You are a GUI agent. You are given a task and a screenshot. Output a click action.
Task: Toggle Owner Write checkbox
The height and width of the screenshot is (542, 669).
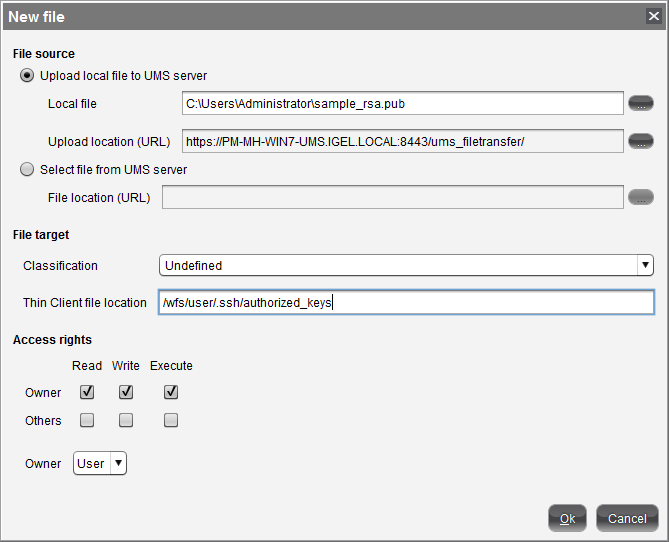point(126,392)
